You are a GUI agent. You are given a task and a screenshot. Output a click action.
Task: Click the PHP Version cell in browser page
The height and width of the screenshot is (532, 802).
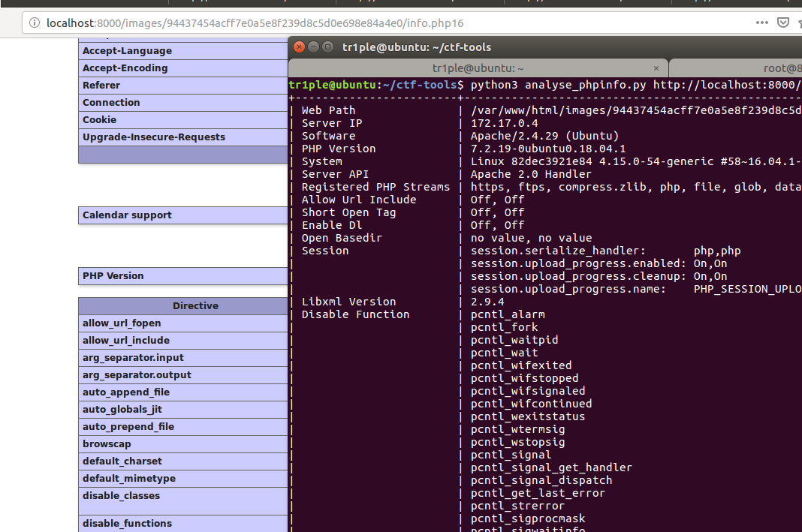pos(183,276)
